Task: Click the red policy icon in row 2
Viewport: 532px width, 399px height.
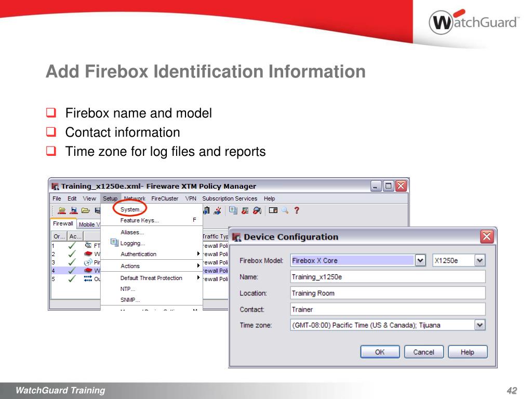Action: click(x=88, y=254)
